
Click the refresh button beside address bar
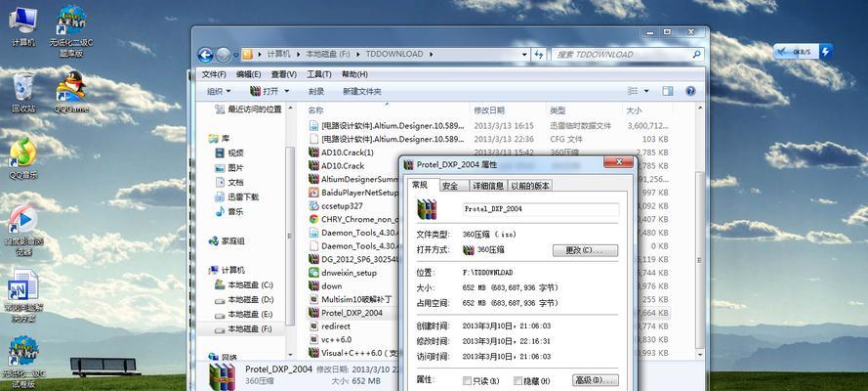[539, 55]
